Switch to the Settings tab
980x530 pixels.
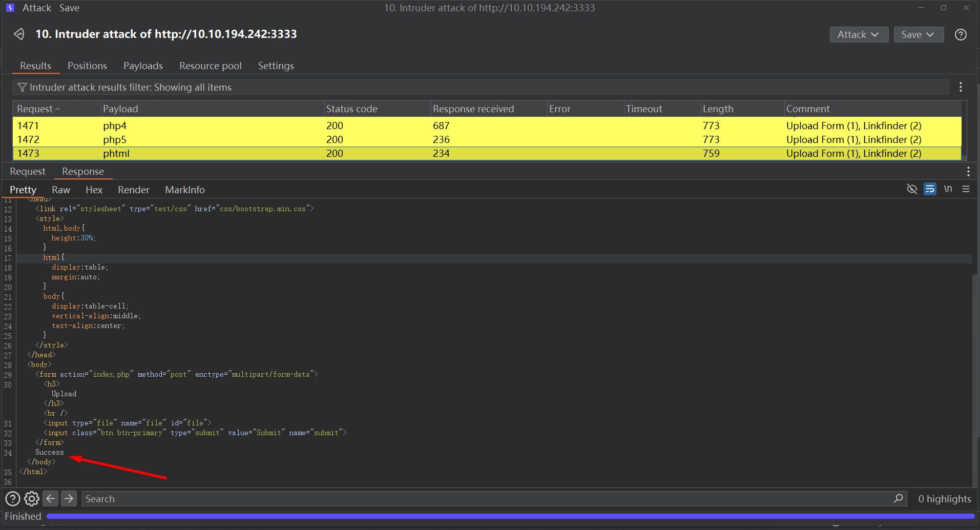tap(276, 66)
